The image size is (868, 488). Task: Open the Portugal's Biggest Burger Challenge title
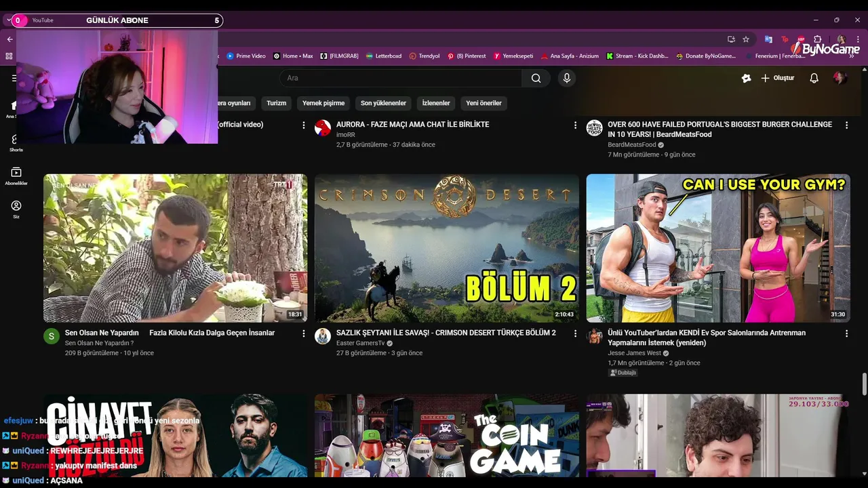point(719,129)
